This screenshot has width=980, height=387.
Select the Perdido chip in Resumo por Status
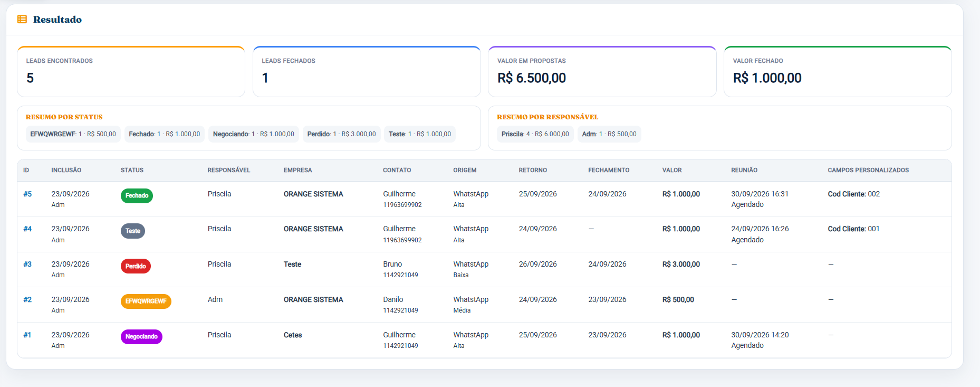[x=342, y=134]
